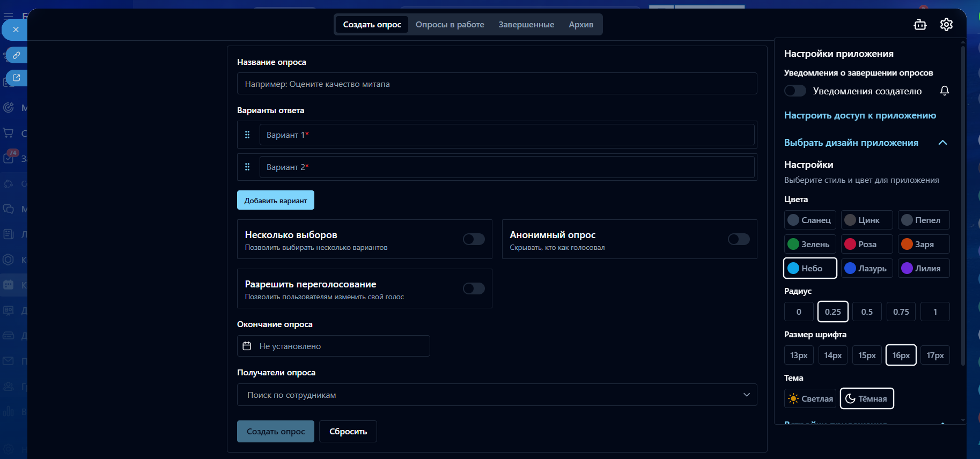Open the Архив tab

(581, 25)
